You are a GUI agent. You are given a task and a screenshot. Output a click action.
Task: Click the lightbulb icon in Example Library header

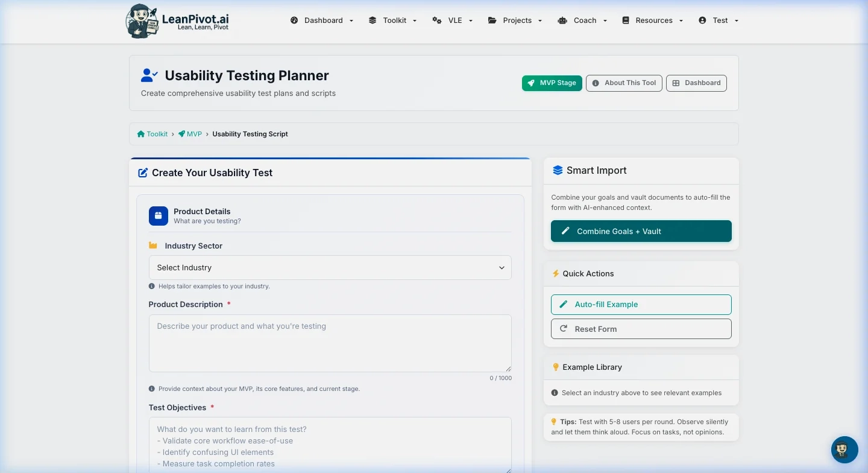[x=555, y=367]
